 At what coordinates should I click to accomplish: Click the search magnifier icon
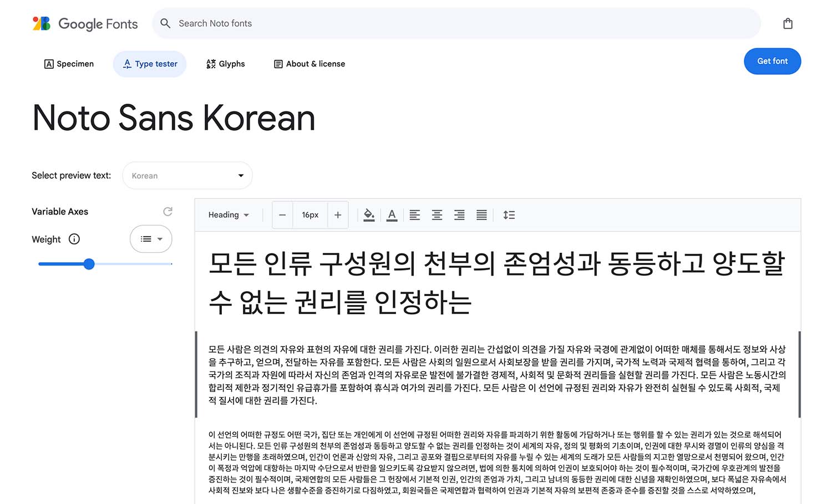tap(165, 23)
